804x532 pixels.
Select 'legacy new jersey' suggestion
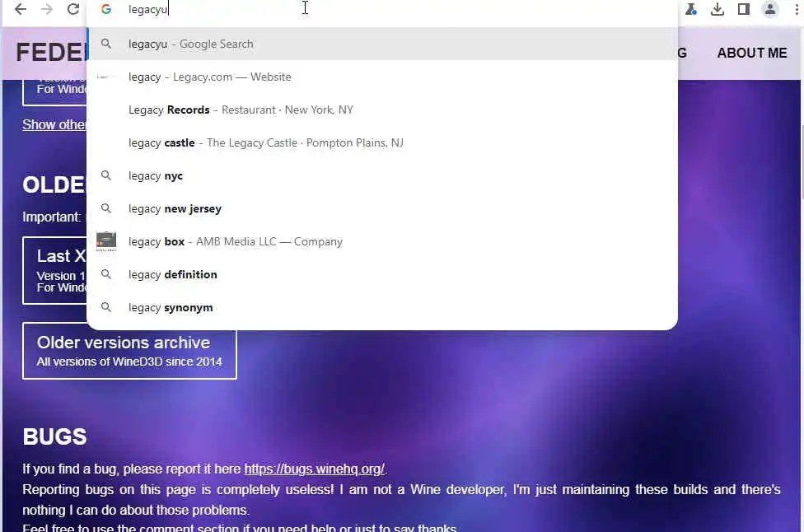[382, 208]
